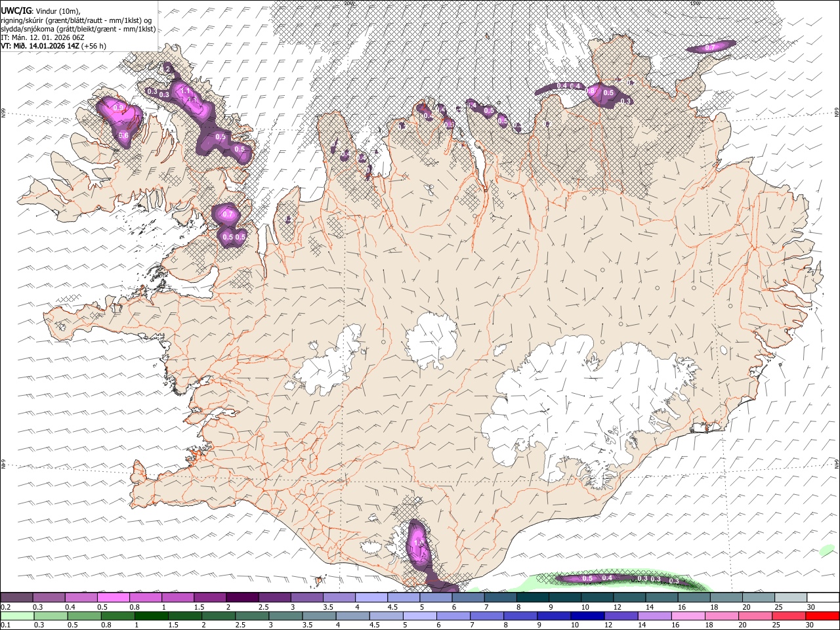Click the darkest green 1–1.5 rain legend swatch
Image resolution: width=840 pixels, height=630 pixels.
[x=152, y=616]
